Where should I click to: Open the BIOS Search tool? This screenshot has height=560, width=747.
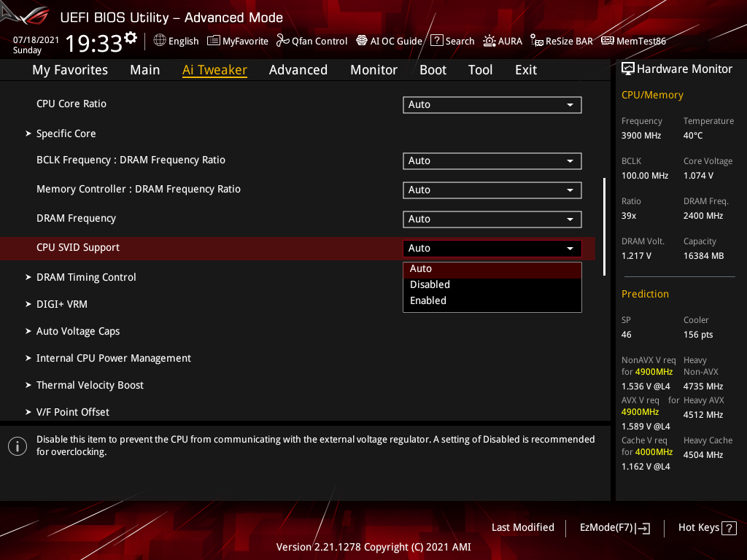pos(452,41)
